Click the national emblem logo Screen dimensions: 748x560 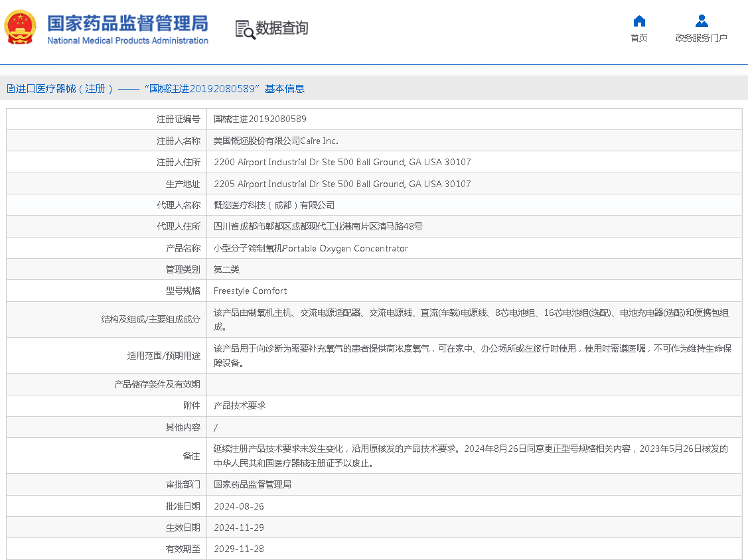tap(21, 28)
